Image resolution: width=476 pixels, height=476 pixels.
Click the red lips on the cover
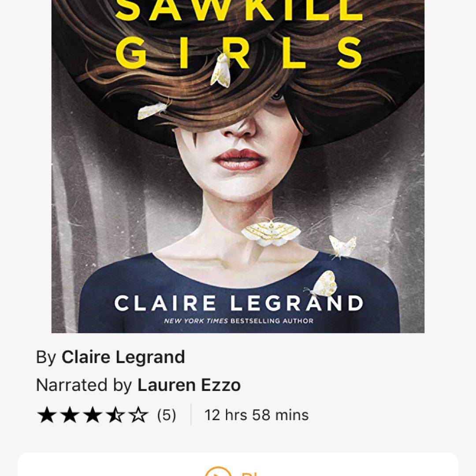tap(238, 160)
